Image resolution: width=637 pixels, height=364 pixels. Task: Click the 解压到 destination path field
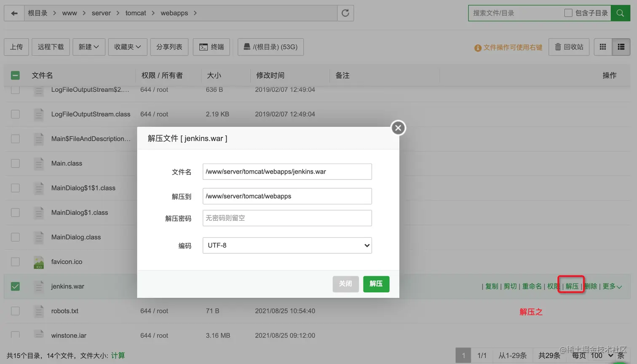pos(287,196)
